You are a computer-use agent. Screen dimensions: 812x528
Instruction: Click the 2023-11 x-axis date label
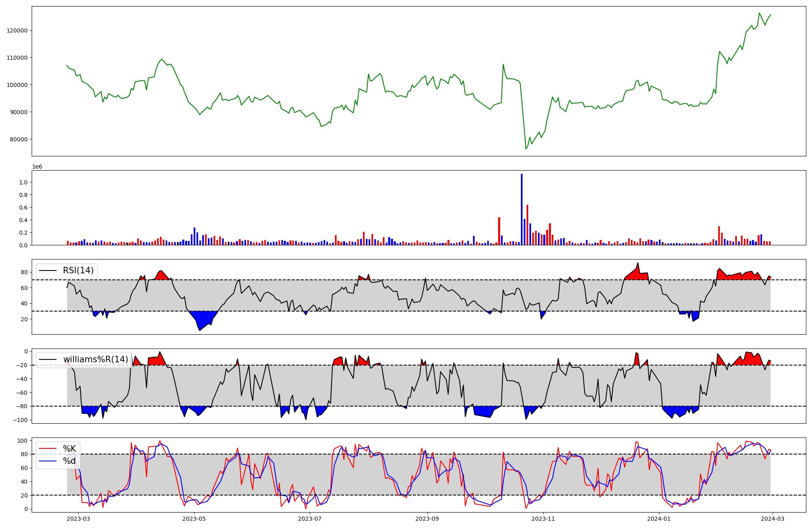[543, 519]
